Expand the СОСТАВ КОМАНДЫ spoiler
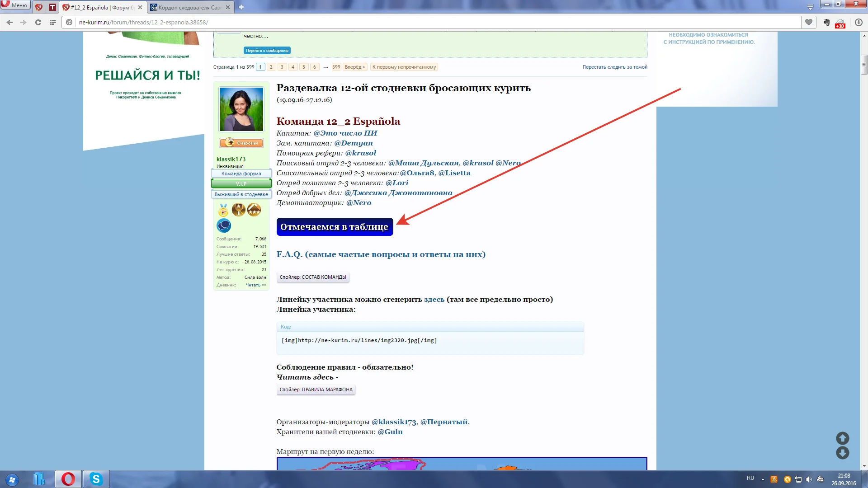Screen dimensions: 868x488 click(x=313, y=277)
